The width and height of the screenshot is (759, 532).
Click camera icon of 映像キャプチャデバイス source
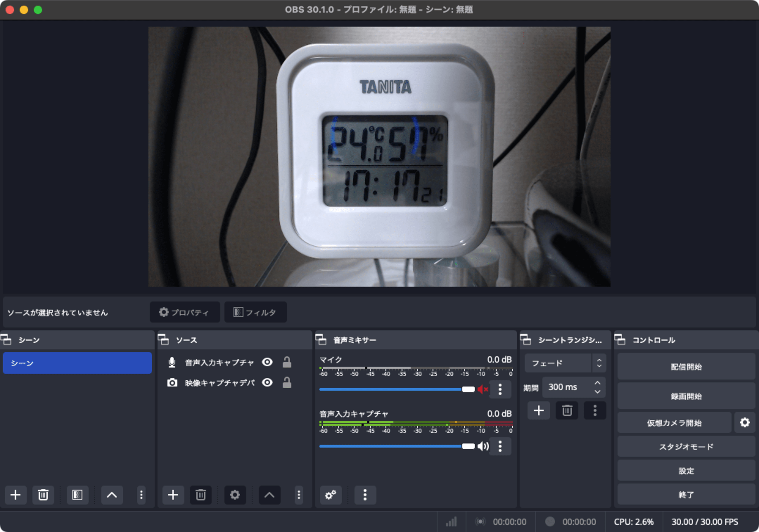(x=172, y=383)
